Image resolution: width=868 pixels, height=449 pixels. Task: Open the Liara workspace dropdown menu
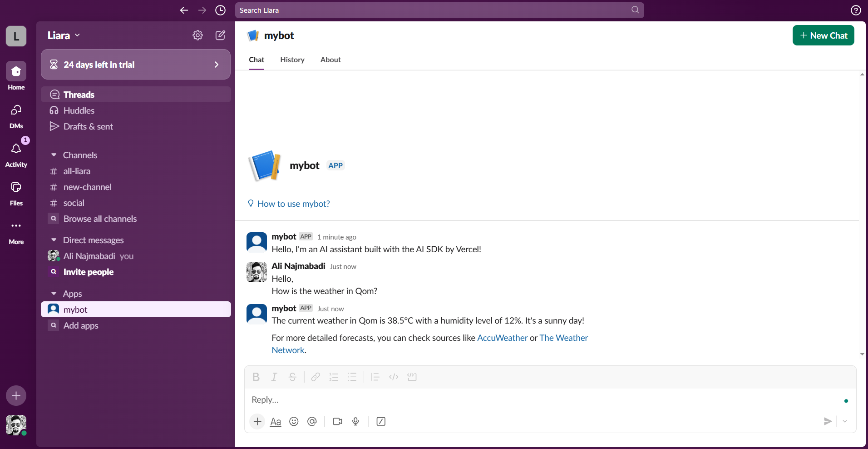[64, 35]
